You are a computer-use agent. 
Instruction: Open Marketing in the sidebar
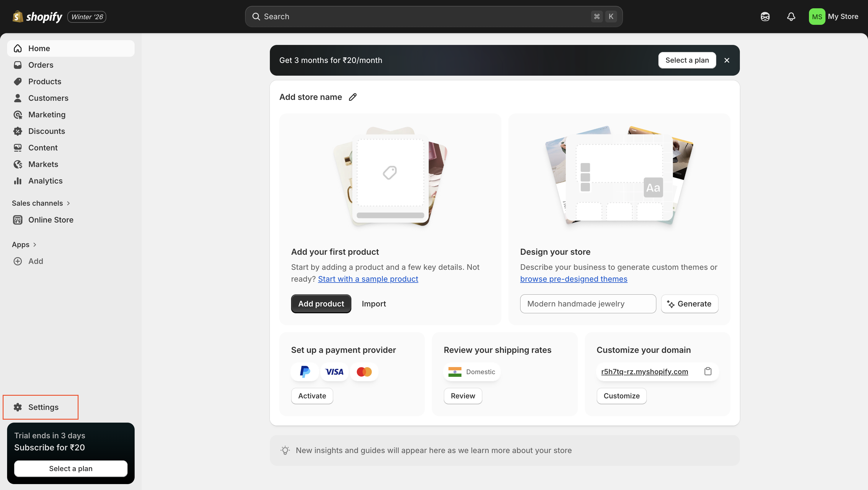click(x=71, y=114)
